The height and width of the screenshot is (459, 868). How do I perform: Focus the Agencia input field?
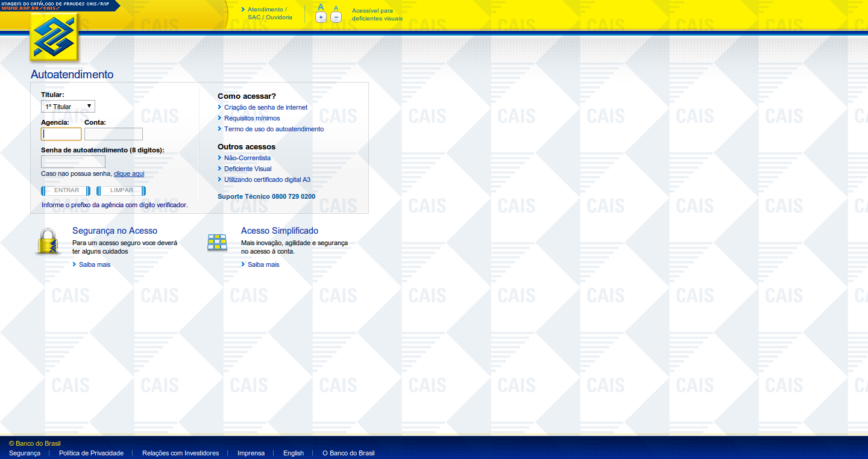tap(61, 134)
